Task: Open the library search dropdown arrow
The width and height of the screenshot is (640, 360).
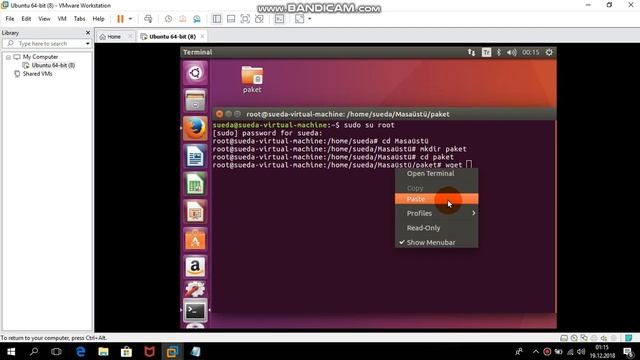Action: pyautogui.click(x=88, y=43)
